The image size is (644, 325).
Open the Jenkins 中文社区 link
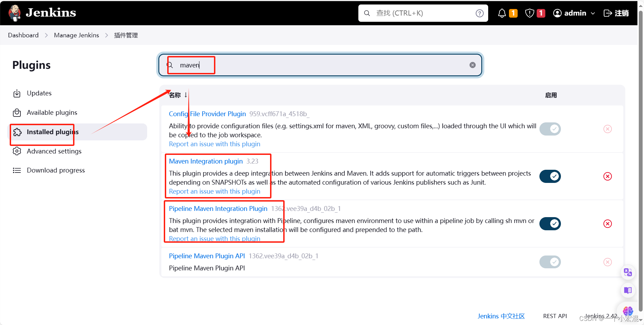tap(501, 316)
